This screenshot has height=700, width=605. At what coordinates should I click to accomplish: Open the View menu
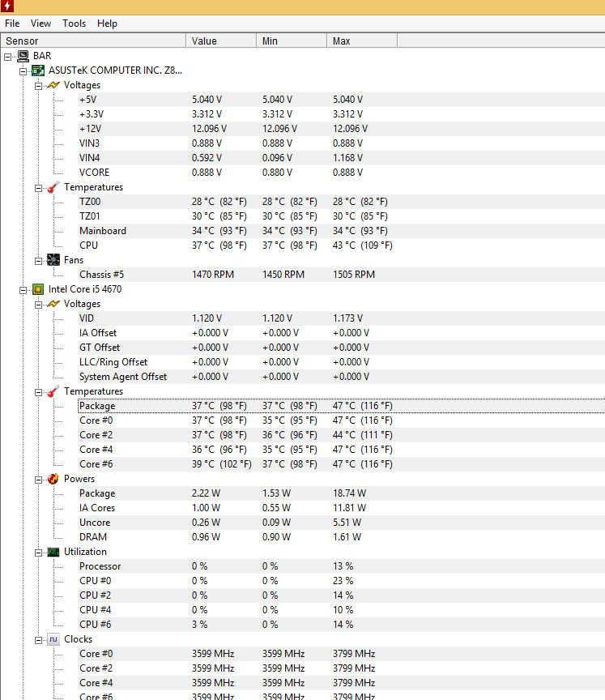40,23
